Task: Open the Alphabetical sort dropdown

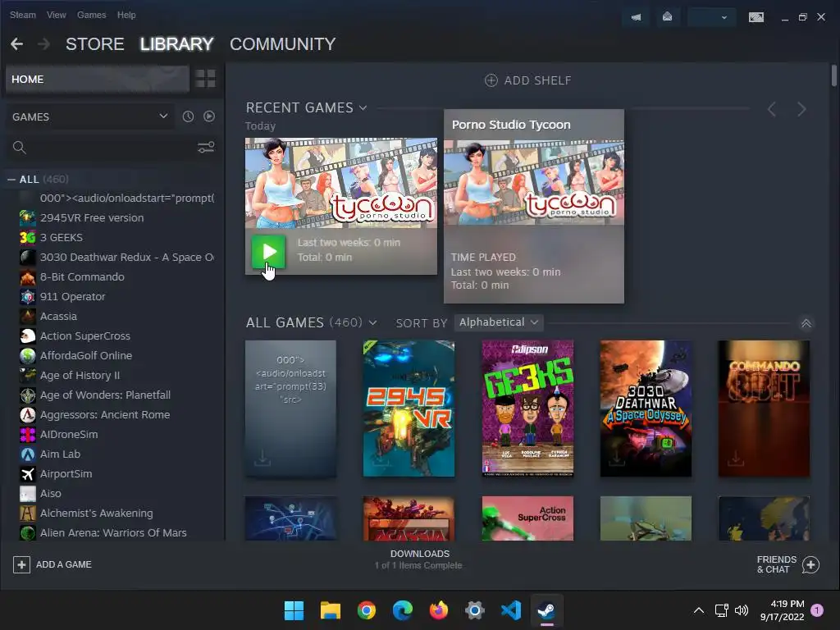Action: (498, 322)
